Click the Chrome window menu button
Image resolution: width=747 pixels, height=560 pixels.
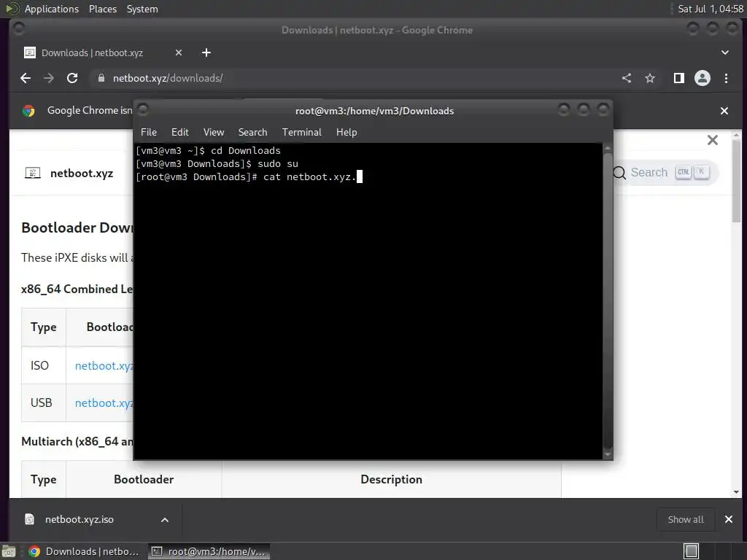pos(18,29)
